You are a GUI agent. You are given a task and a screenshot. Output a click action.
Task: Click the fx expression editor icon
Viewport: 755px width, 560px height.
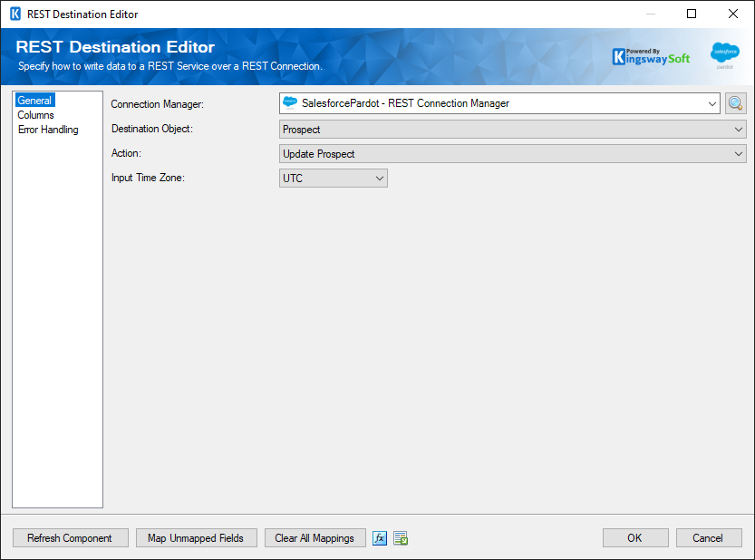pos(380,538)
